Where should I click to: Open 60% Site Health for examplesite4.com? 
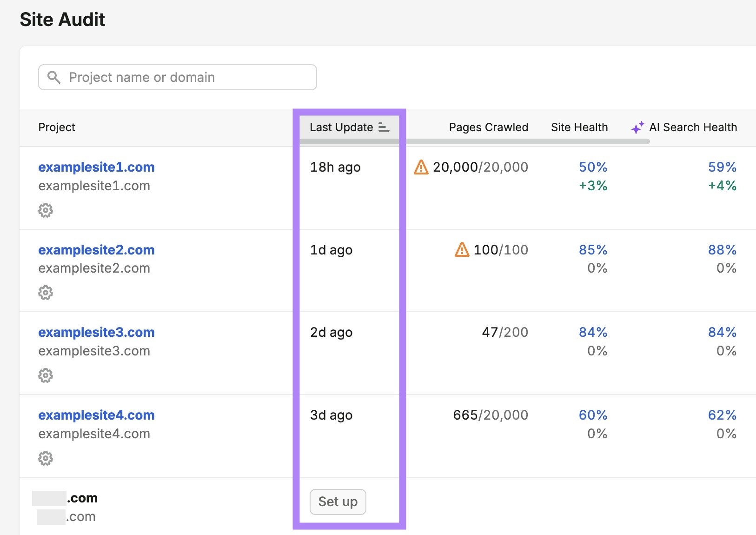(593, 415)
